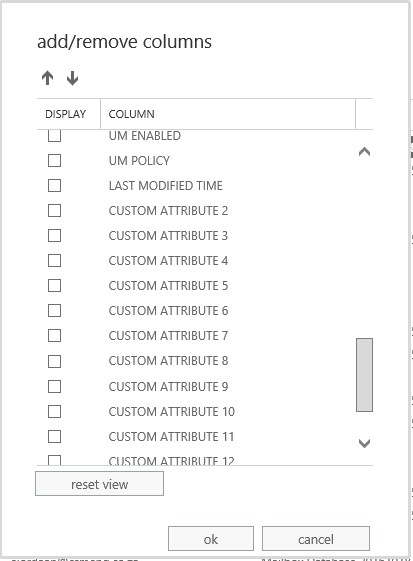Dismiss dialog with cancel button

[x=316, y=538]
